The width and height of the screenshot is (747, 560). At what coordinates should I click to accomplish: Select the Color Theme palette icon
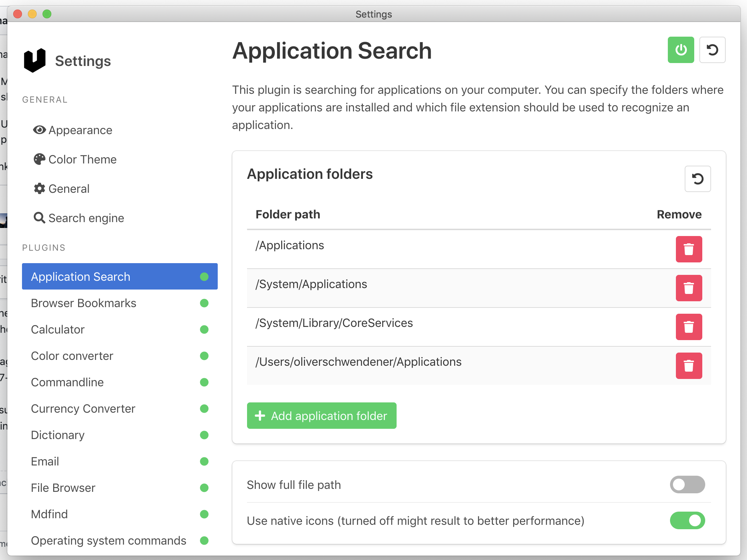click(39, 159)
